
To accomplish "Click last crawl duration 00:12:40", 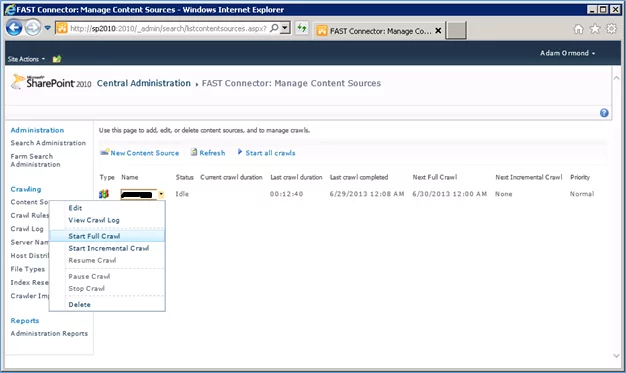I will tap(286, 194).
